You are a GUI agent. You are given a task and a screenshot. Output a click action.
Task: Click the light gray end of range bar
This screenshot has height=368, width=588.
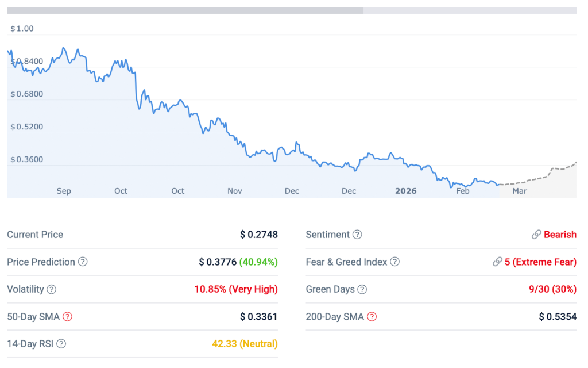click(470, 10)
